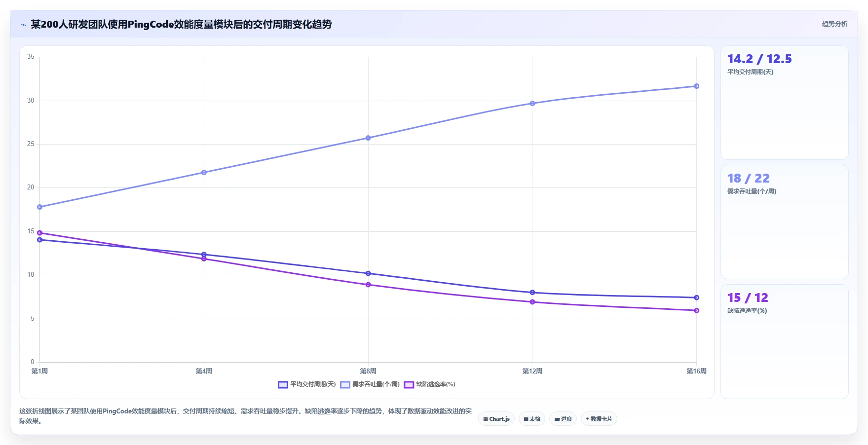
Task: Click the 15 / 12 stat value
Action: point(748,298)
